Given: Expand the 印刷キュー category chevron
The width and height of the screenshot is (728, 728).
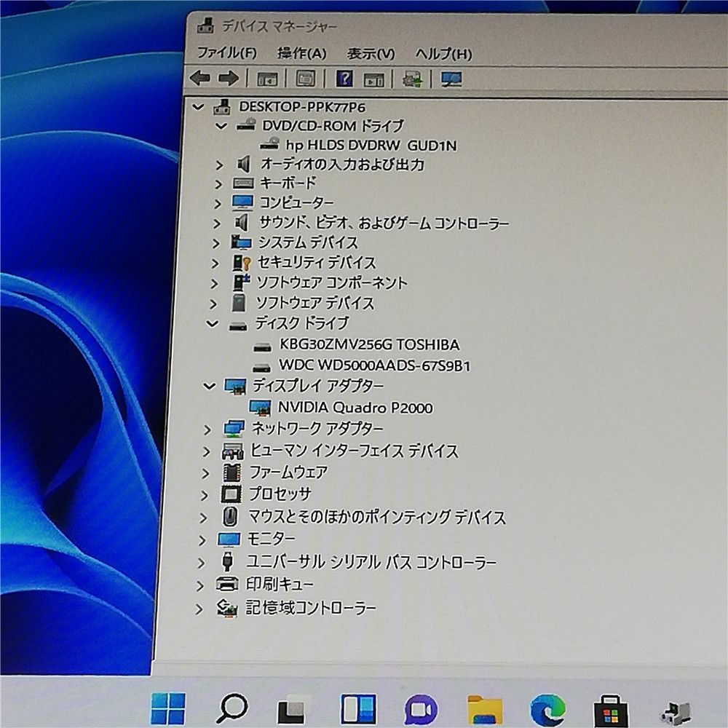Looking at the screenshot, I should point(199,585).
